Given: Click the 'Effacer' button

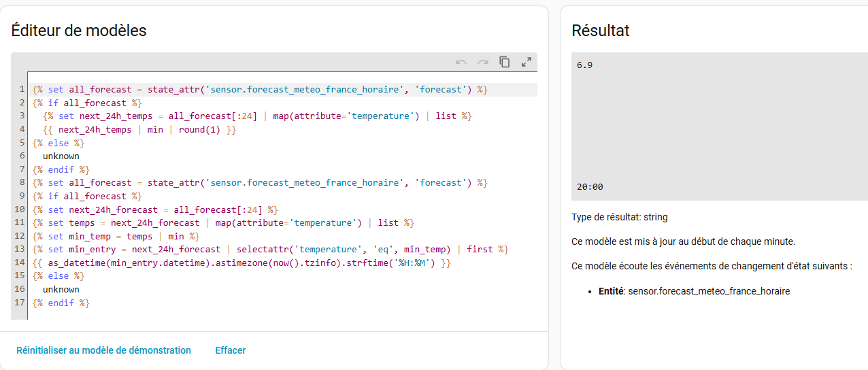Looking at the screenshot, I should point(231,350).
